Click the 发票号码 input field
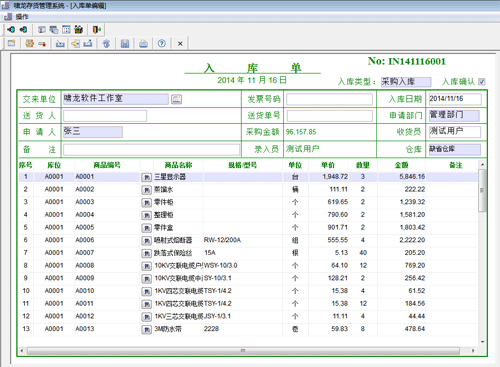 (x=329, y=99)
